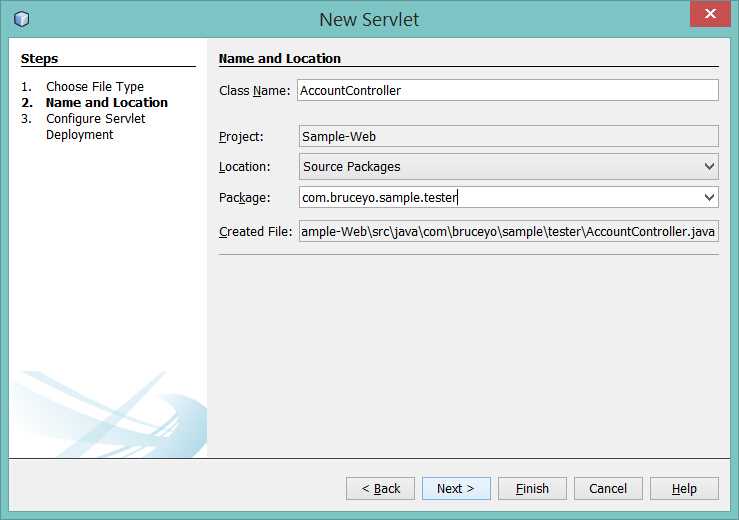Click the Created File label
The image size is (739, 520).
255,231
